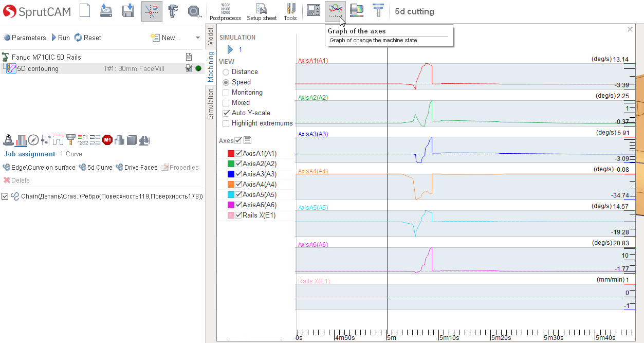Open the fixture vise icon
Image resolution: width=644 pixels, height=343 pixels.
pyautogui.click(x=144, y=139)
